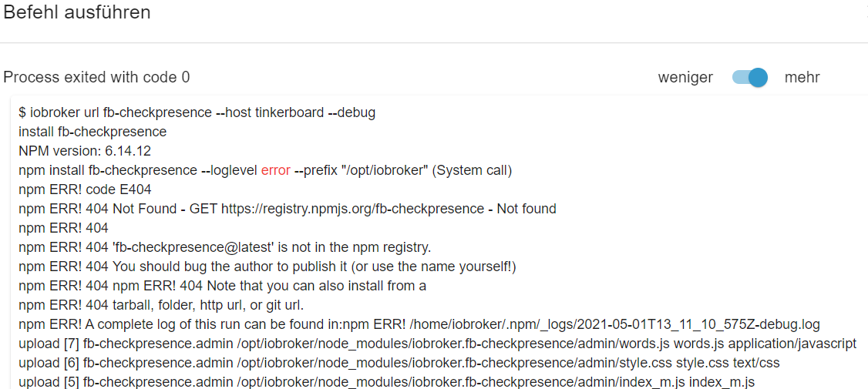Open the registry.npmjs.org/fb-checkpresence URL
868x389 pixels.
352,210
